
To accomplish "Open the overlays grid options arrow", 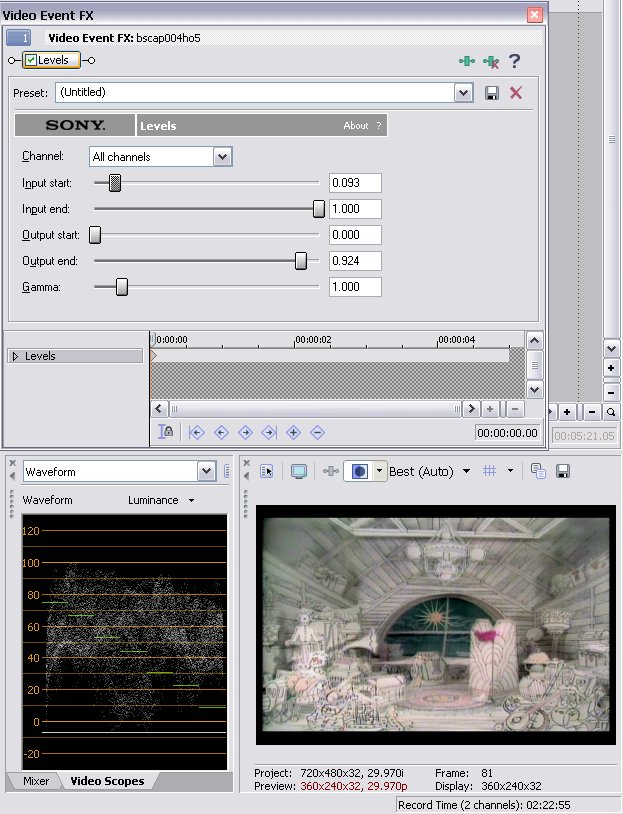I will [x=510, y=471].
